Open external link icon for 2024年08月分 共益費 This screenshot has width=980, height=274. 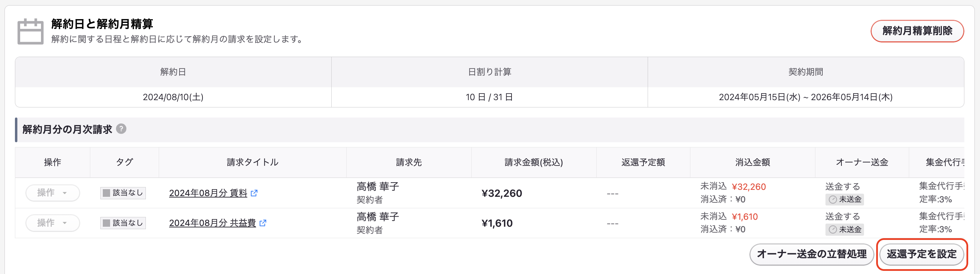click(x=263, y=223)
